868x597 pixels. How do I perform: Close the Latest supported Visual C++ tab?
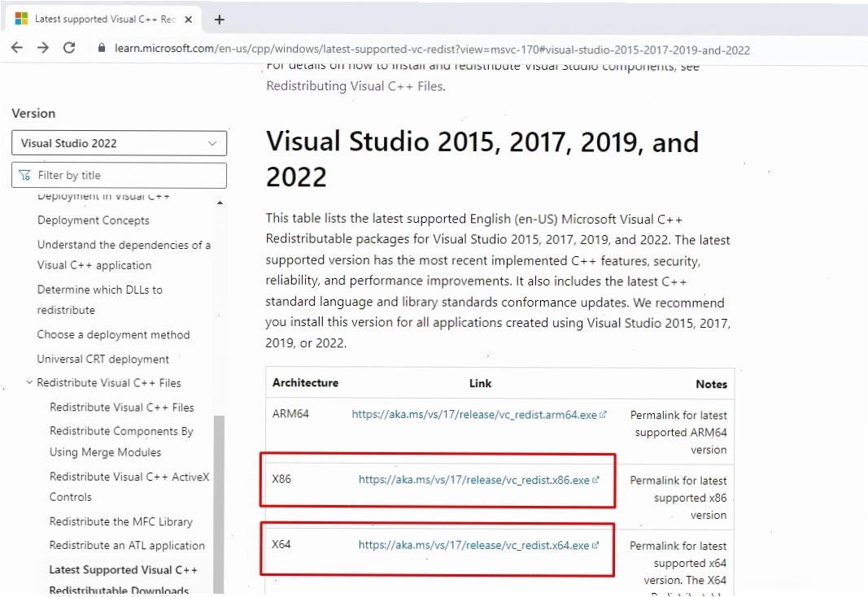188,20
